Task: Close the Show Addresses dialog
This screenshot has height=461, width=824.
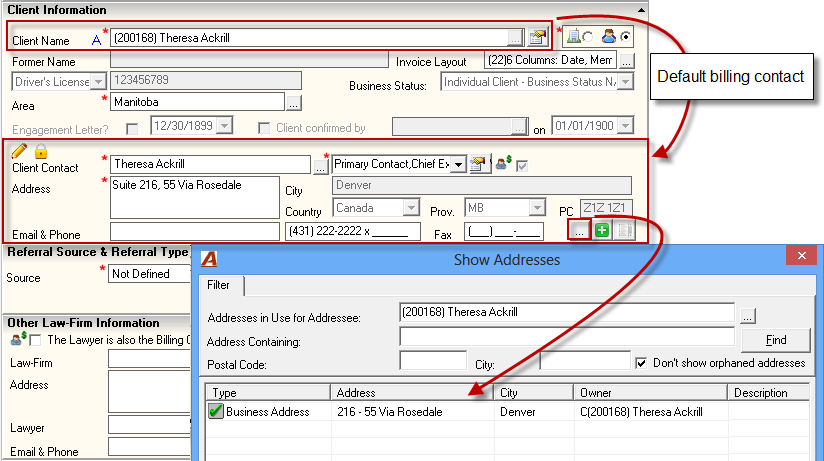Action: pos(801,255)
